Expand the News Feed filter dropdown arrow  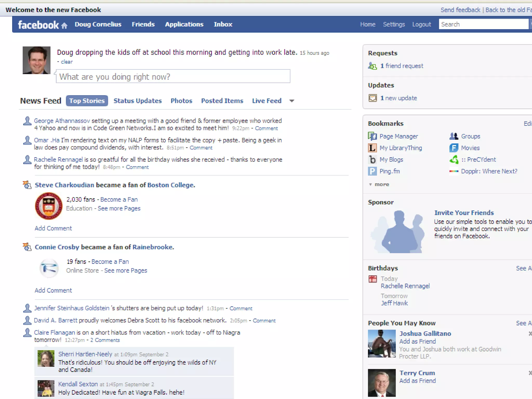click(292, 101)
